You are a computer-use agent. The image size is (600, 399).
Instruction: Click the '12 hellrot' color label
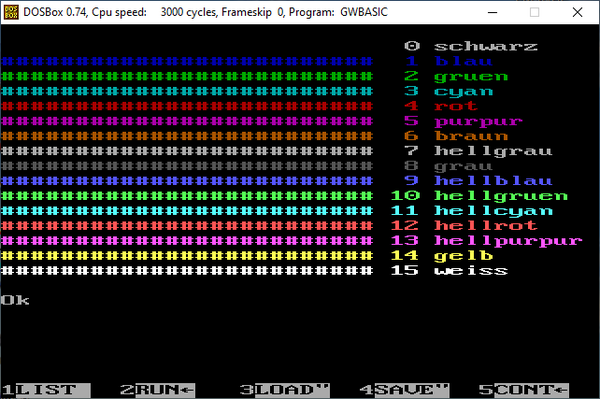(464, 225)
